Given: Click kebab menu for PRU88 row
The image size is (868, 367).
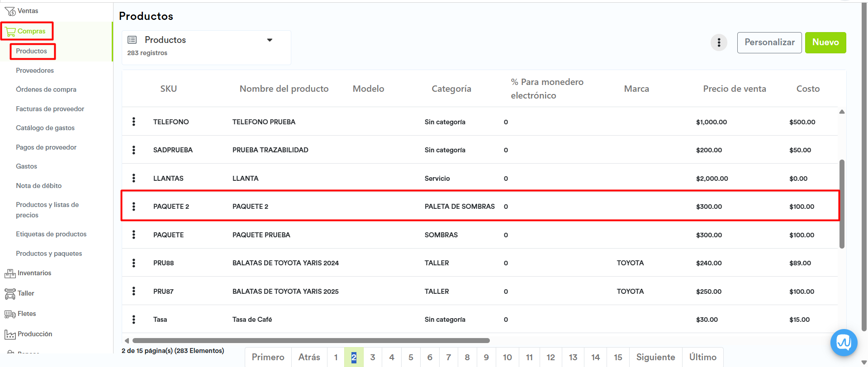Looking at the screenshot, I should tap(134, 263).
